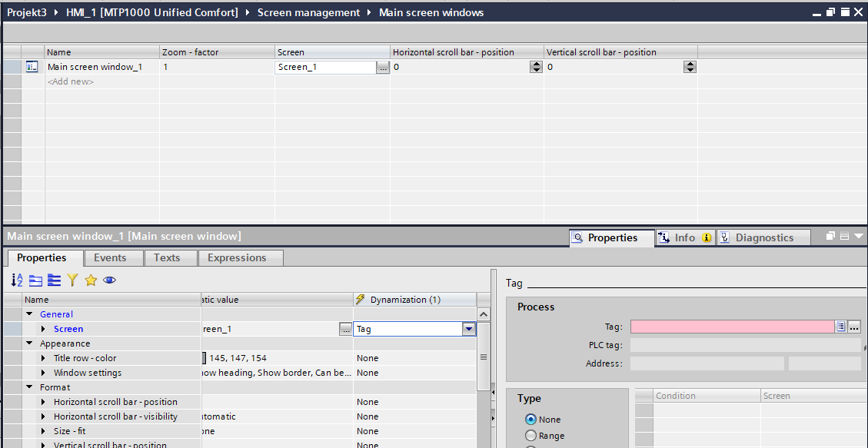Open tag list icon beside Tag field
868x448 pixels.
point(841,327)
